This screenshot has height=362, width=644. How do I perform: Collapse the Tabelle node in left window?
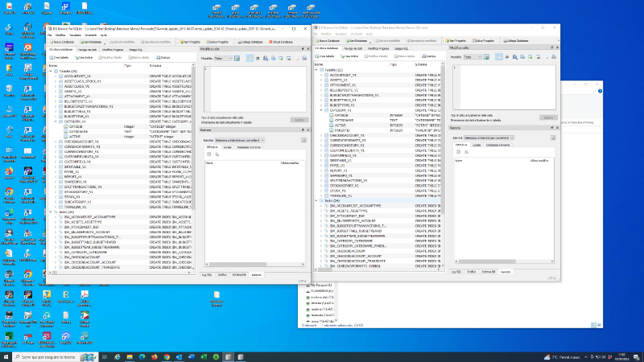(51, 72)
